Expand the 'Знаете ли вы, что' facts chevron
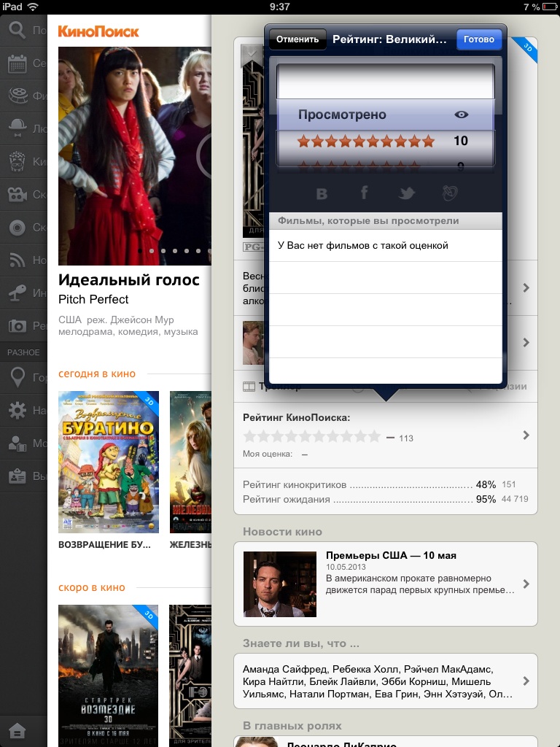 (x=526, y=681)
